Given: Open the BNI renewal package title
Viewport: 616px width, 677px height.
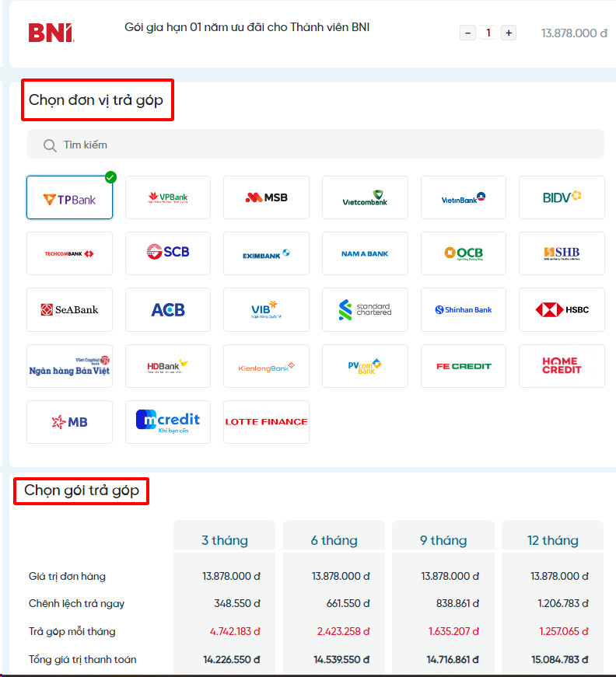Looking at the screenshot, I should tap(247, 27).
